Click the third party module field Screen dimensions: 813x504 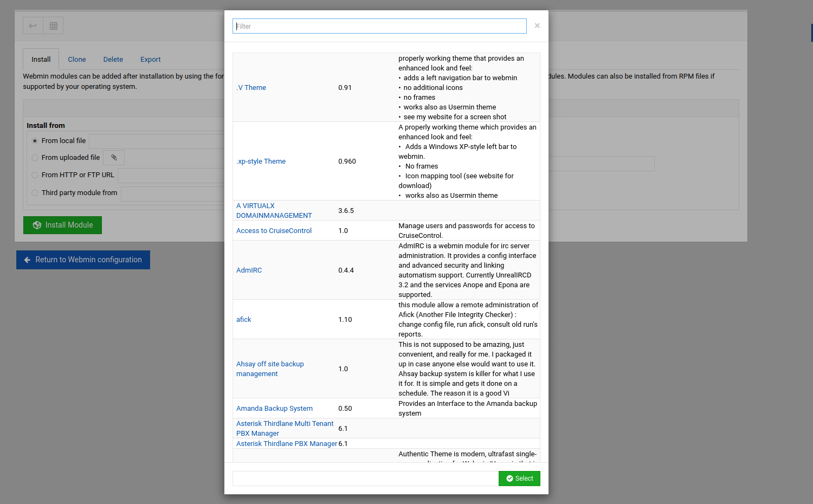click(173, 193)
